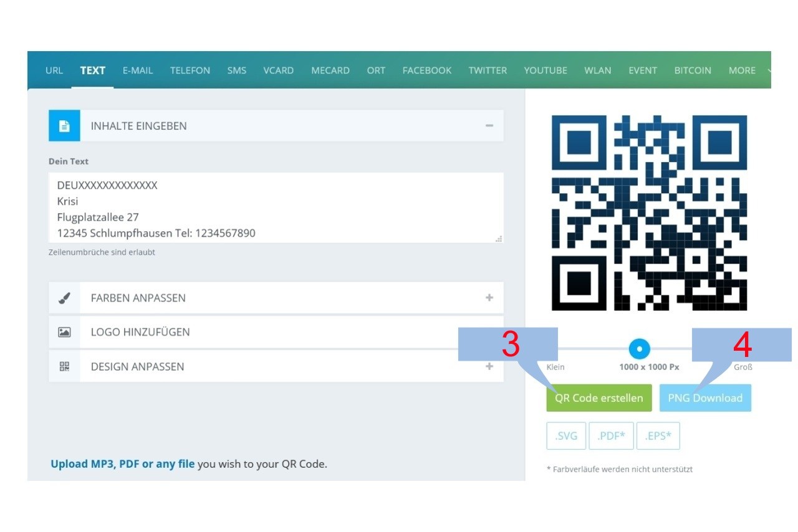Click the resize handle of the text area
This screenshot has height=532, width=798.
498,239
